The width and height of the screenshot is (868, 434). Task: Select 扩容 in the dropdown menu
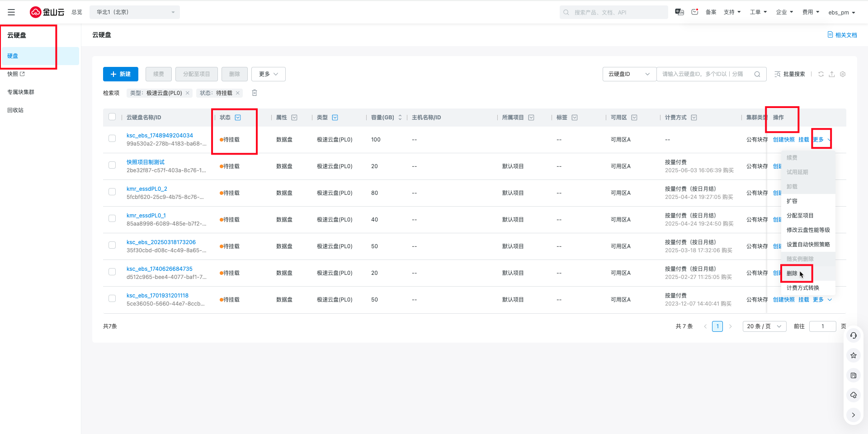(792, 201)
